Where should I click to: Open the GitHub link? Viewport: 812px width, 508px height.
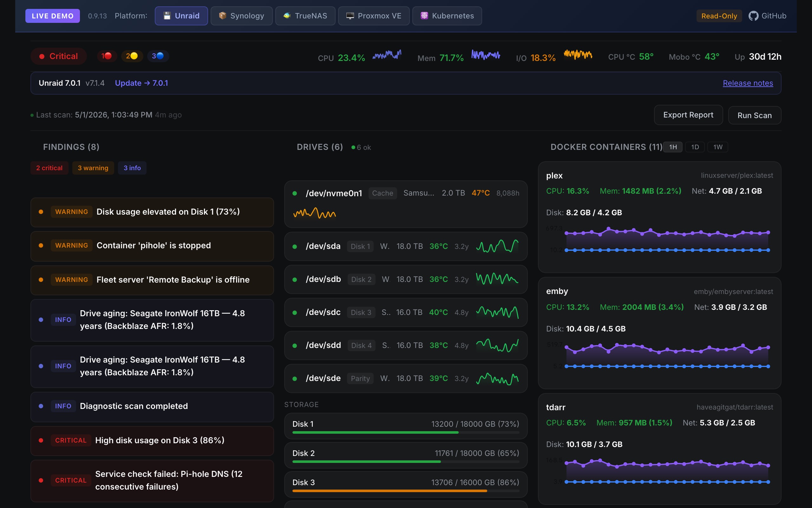(767, 16)
